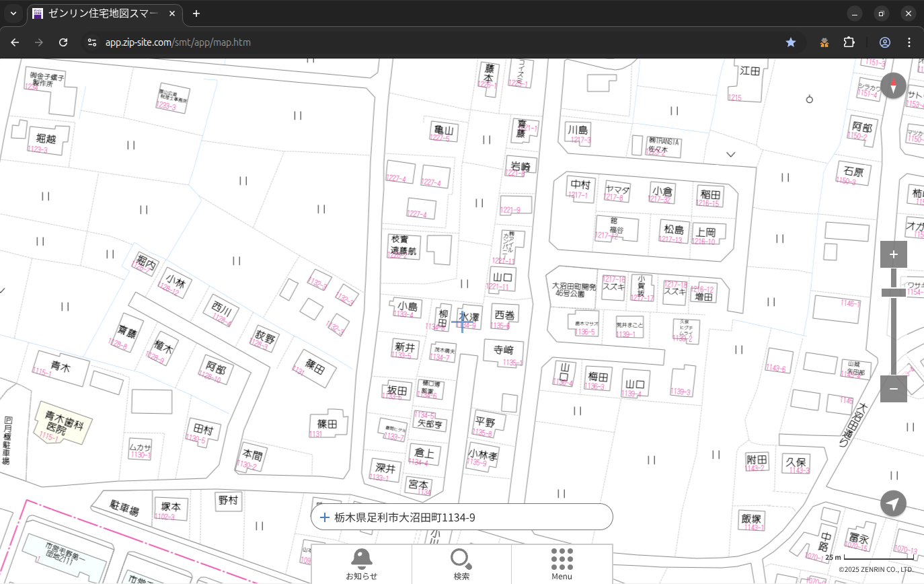The height and width of the screenshot is (584, 924).
Task: Open the Menu grid icon
Action: 562,564
